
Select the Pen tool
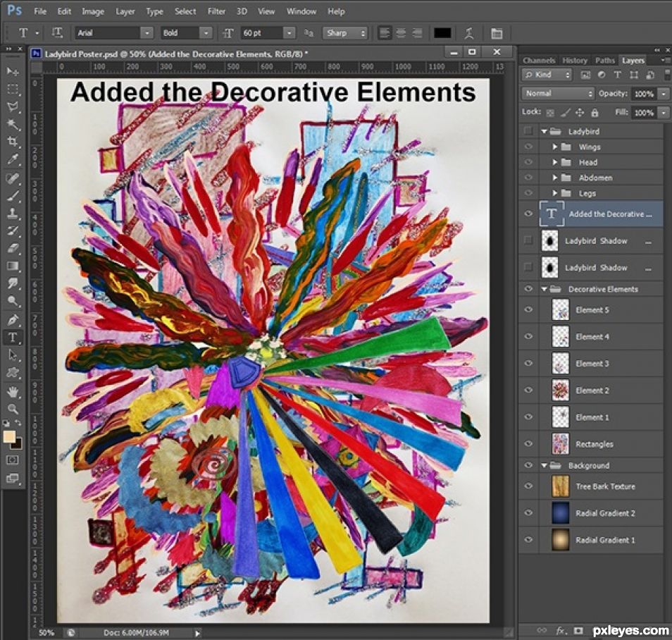coord(13,321)
